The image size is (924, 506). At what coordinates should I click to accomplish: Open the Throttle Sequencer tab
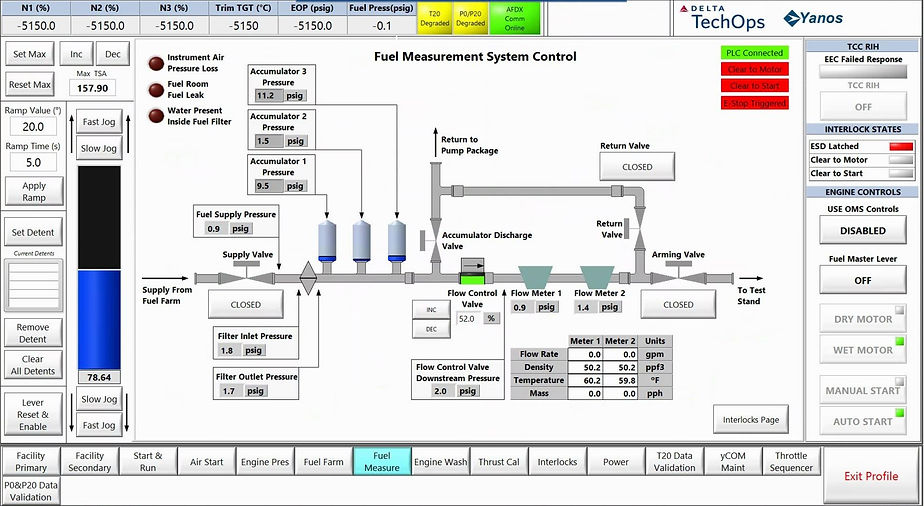pos(791,461)
